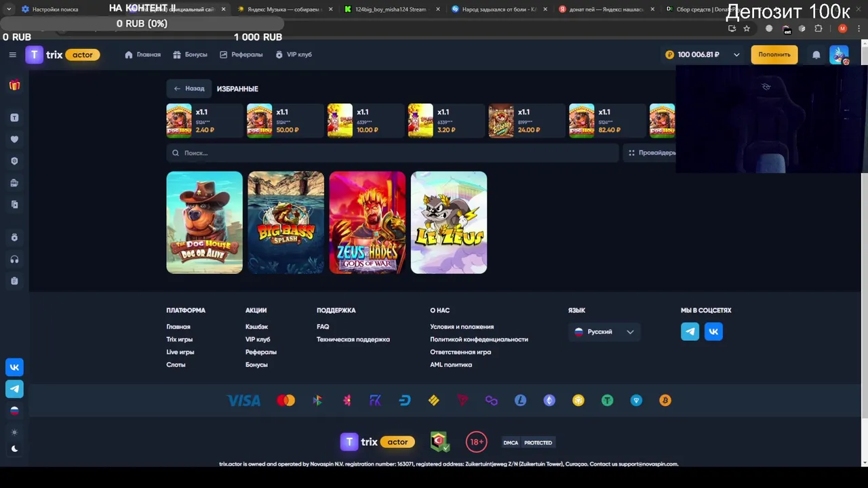Click the VK button under social networks

[713, 331]
